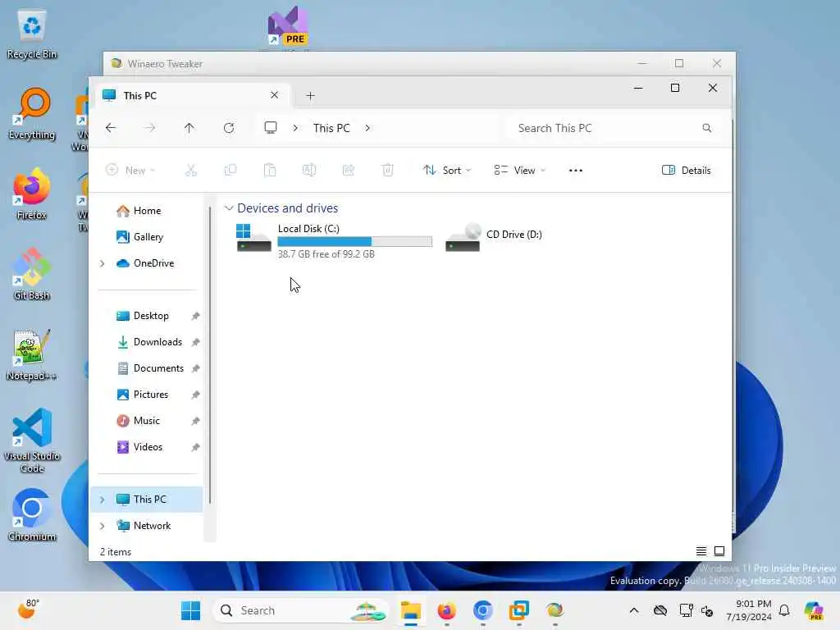Show hidden tray icons chevron
This screenshot has height=630, width=840.
coord(634,610)
